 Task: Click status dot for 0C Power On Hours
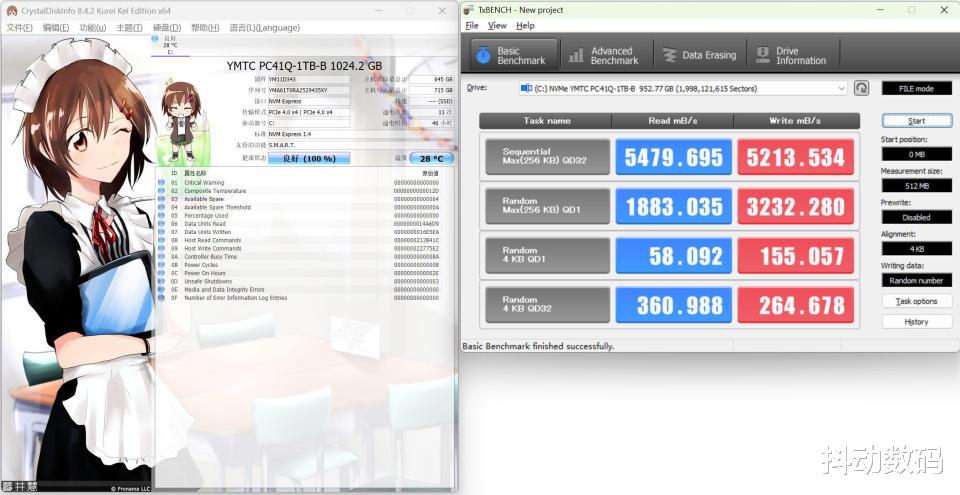pyautogui.click(x=161, y=273)
